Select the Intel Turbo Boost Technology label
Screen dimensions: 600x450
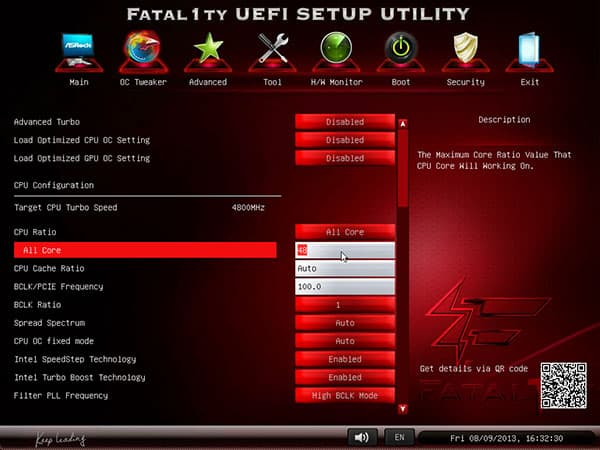pos(80,377)
